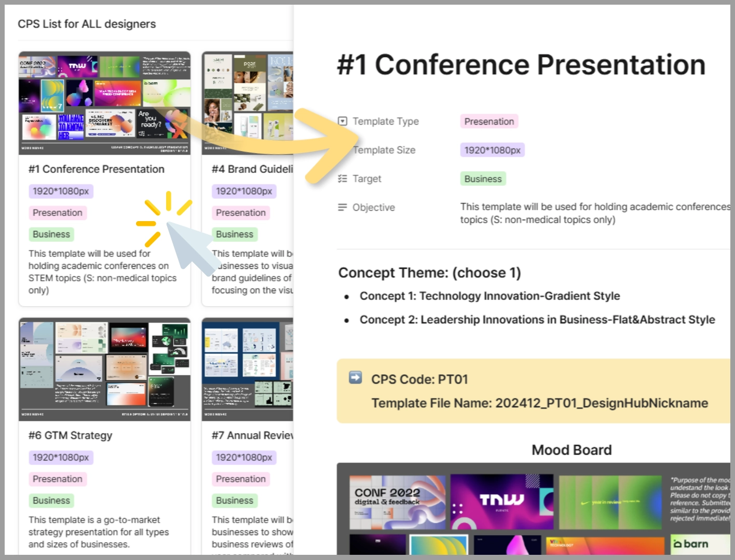Click the Objective description text field
Image resolution: width=735 pixels, height=560 pixels.
pyautogui.click(x=594, y=213)
